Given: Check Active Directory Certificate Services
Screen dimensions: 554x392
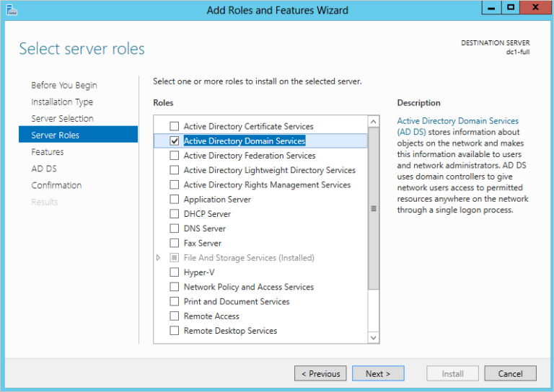Looking at the screenshot, I should (174, 126).
